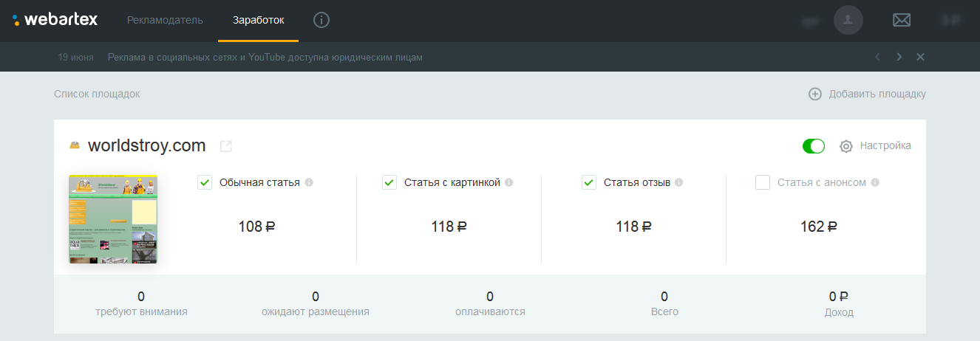Select the Заработок tab
The height and width of the screenshot is (341, 980).
pyautogui.click(x=258, y=20)
